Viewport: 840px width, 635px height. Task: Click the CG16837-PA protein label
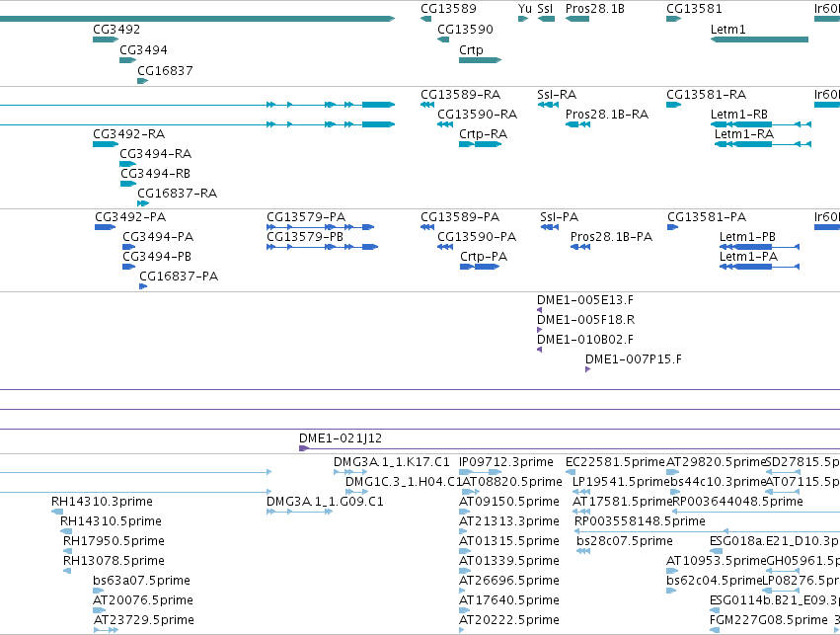point(179,277)
